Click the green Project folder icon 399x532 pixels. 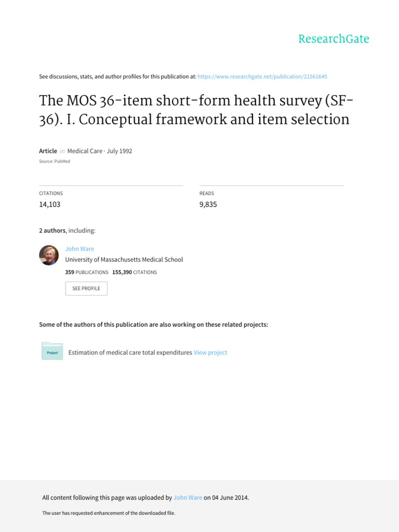(52, 352)
